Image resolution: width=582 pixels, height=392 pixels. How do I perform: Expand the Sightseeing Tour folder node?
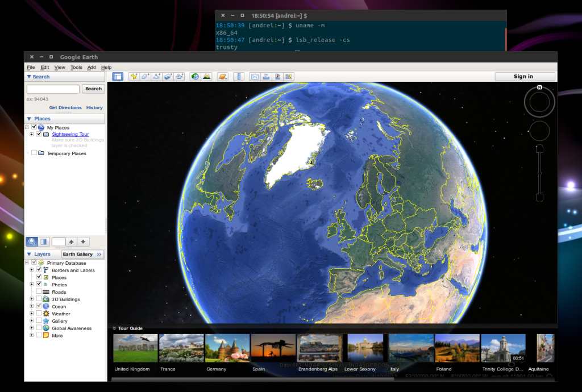coord(32,134)
